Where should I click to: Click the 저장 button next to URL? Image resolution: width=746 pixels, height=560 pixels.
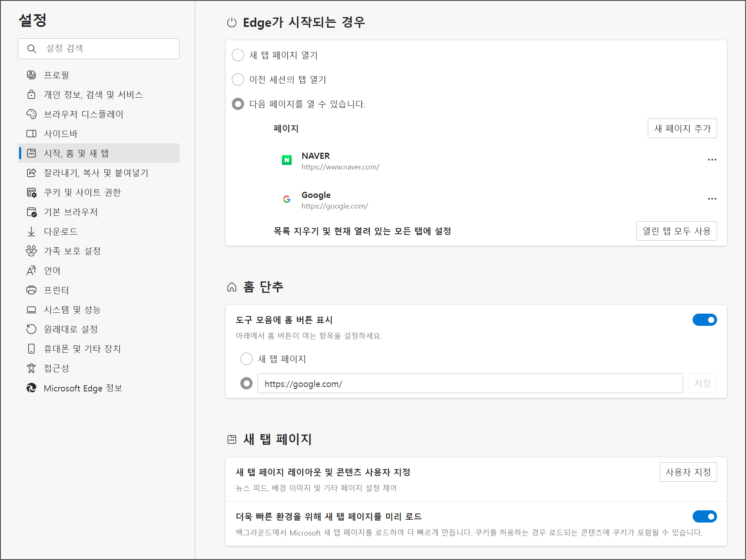(x=702, y=383)
